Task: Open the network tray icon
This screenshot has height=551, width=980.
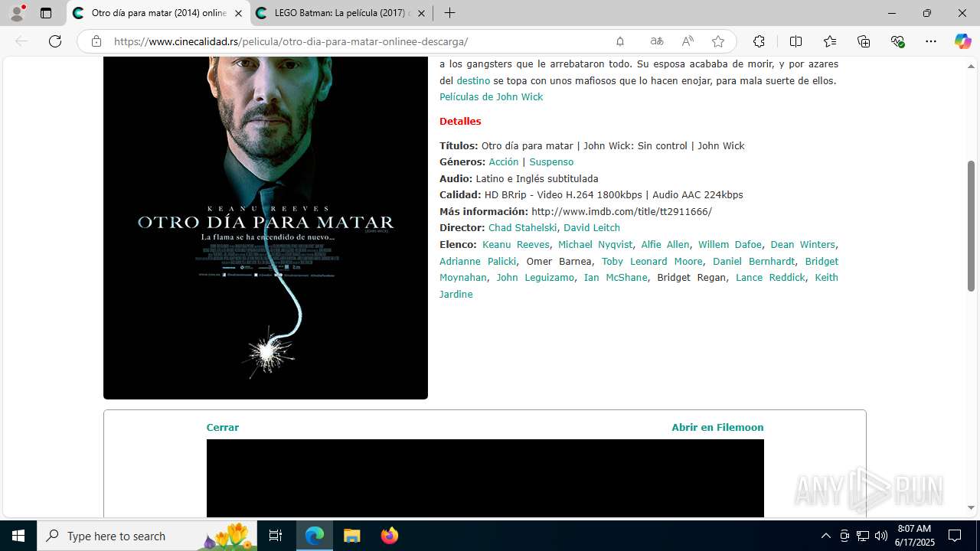Action: tap(863, 536)
